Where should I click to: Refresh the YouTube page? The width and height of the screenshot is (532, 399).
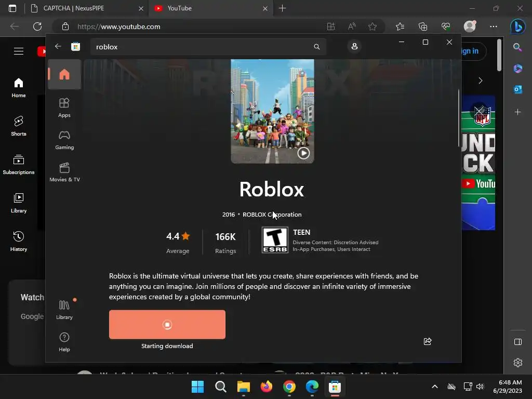(x=37, y=26)
